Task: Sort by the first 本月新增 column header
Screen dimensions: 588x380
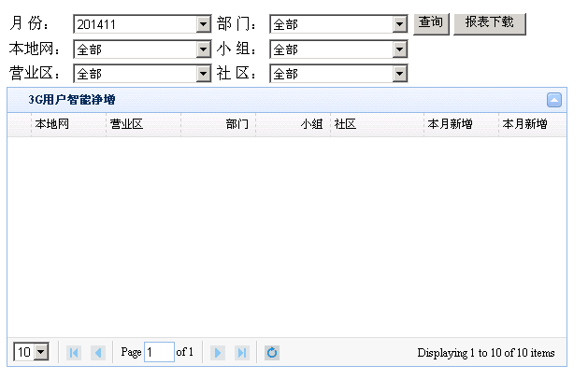Action: 461,124
